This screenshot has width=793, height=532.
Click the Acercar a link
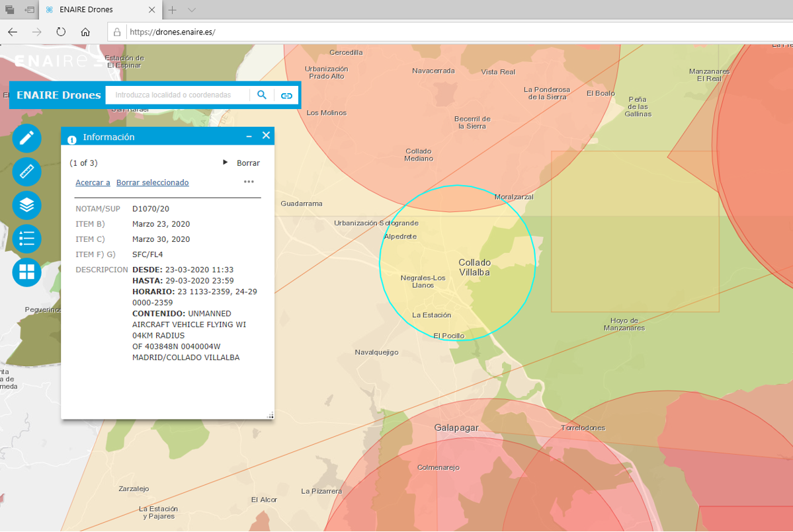[x=93, y=182]
